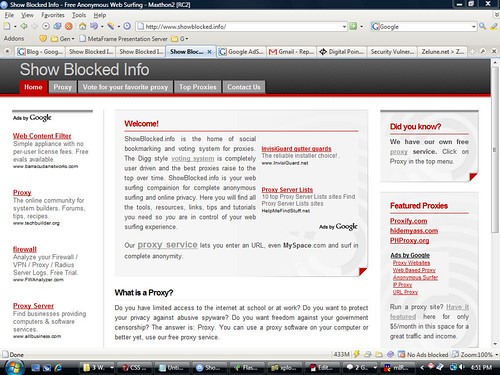Click the address bar URL field
The image size is (500, 375).
click(x=240, y=27)
